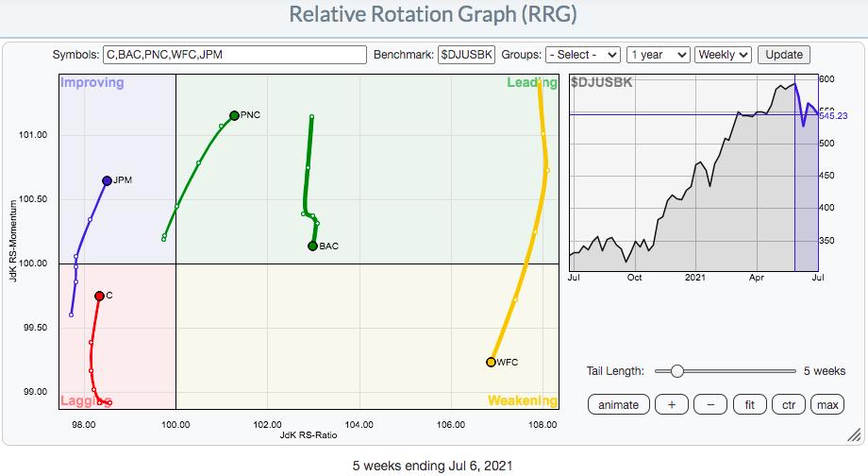Click the WFC yellow data point
This screenshot has width=868, height=476.
pos(491,362)
